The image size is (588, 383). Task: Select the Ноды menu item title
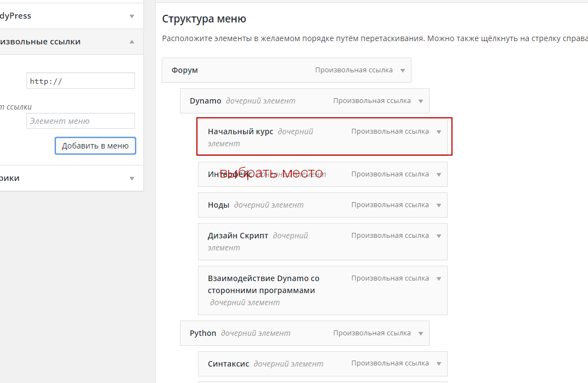(219, 205)
